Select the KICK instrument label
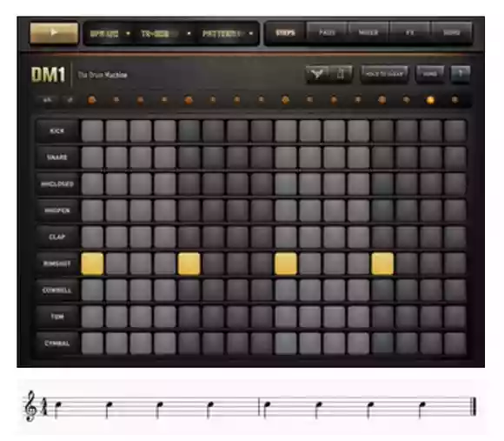This screenshot has width=504, height=441. (x=57, y=131)
